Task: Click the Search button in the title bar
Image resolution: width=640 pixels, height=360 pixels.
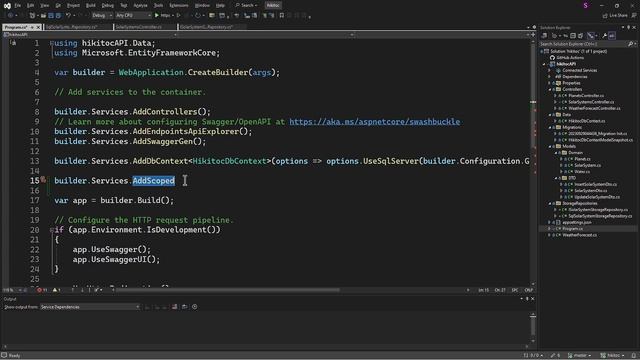Action: (x=246, y=6)
